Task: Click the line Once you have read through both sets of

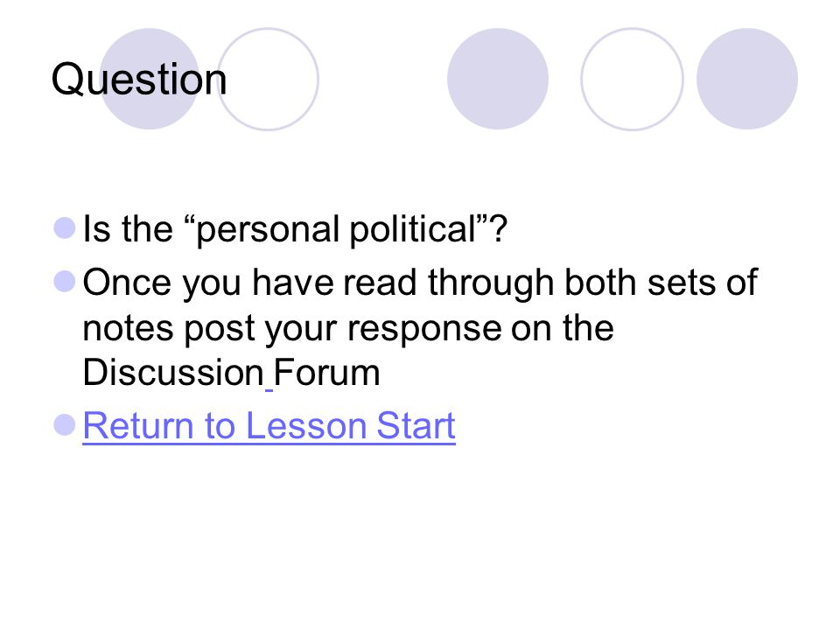Action: click(420, 283)
